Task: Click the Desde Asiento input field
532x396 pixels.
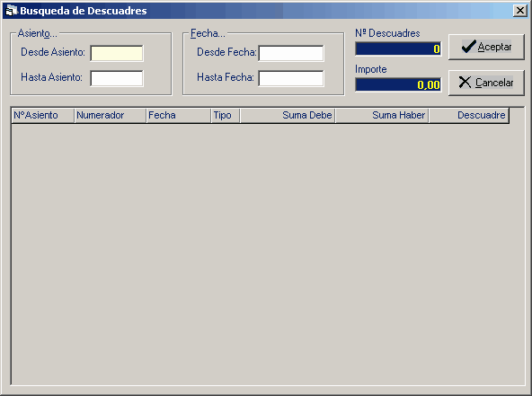Action: (x=117, y=53)
